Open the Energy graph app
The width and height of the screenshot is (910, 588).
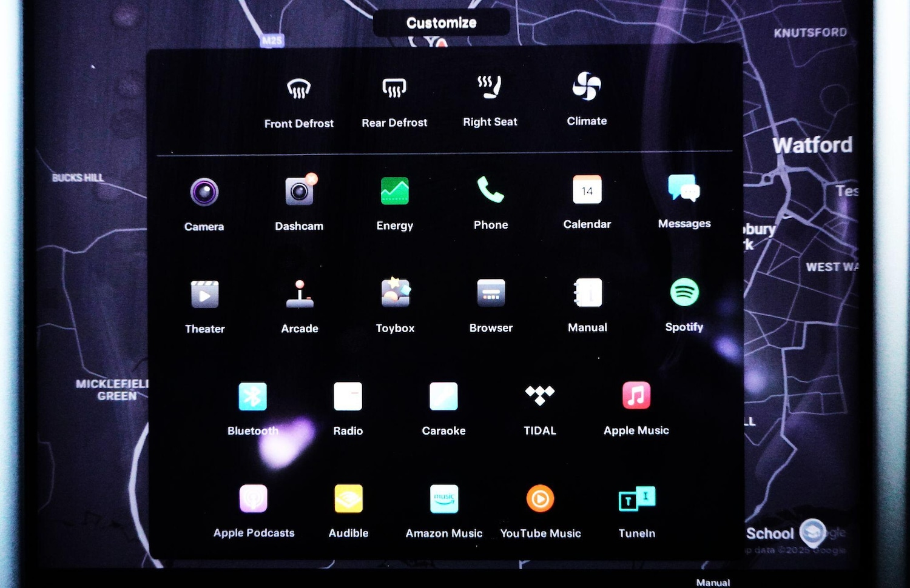(394, 191)
